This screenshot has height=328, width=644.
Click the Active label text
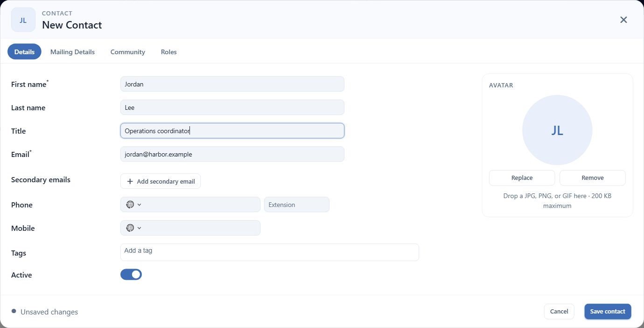click(21, 275)
